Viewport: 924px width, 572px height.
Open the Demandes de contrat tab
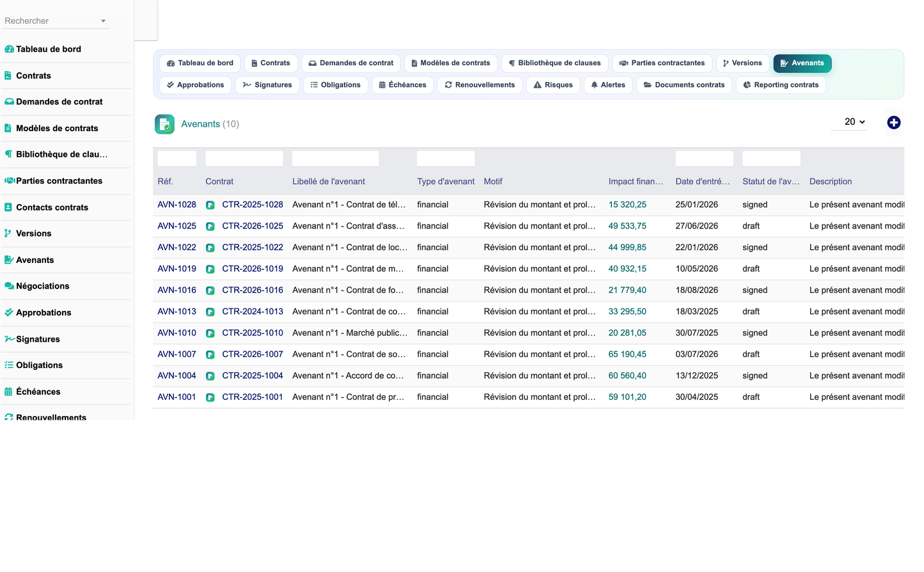(x=351, y=63)
